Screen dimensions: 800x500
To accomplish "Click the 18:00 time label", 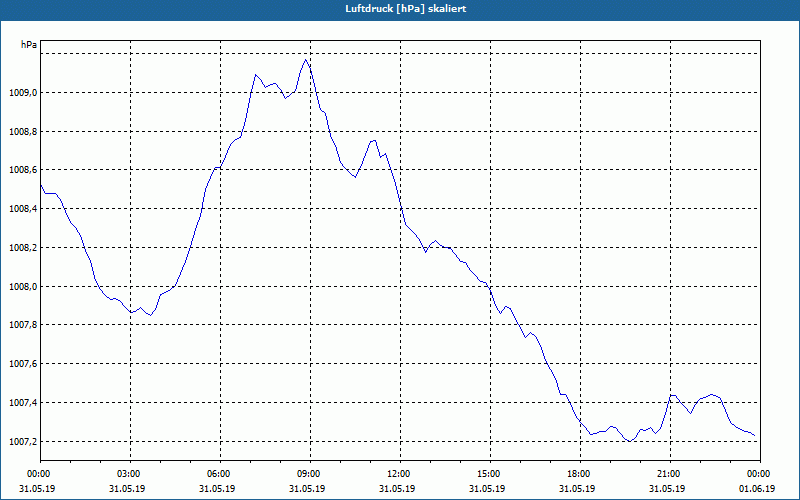I will (x=580, y=474).
